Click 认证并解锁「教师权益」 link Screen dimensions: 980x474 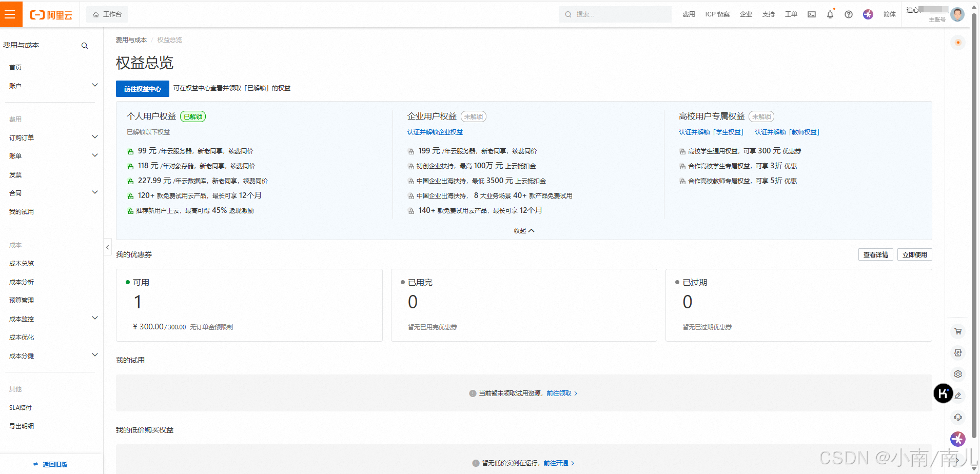point(787,132)
